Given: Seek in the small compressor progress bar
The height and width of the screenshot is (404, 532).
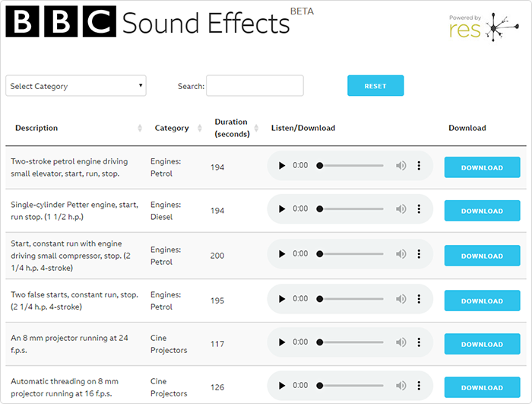Looking at the screenshot, I should pos(351,254).
